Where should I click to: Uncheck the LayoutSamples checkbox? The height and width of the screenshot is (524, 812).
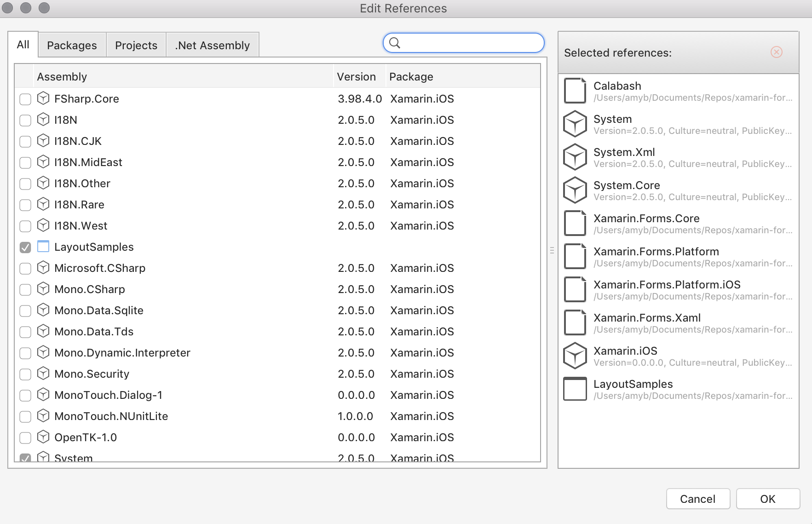[x=25, y=247]
